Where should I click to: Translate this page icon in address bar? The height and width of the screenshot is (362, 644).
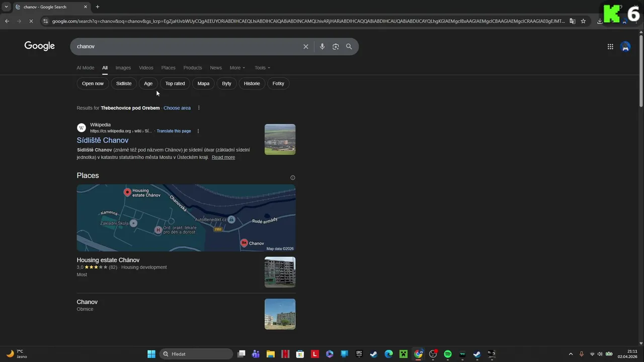tap(573, 21)
